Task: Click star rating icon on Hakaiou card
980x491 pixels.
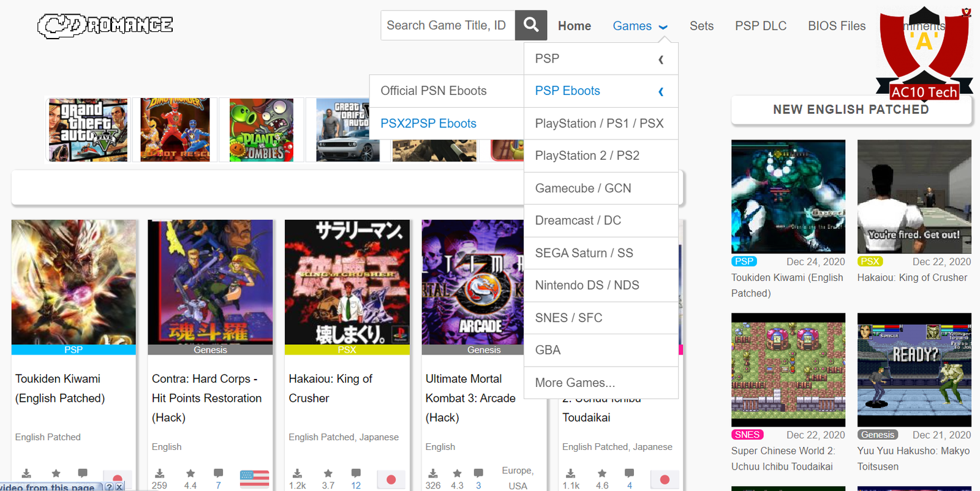Action: pos(328,473)
